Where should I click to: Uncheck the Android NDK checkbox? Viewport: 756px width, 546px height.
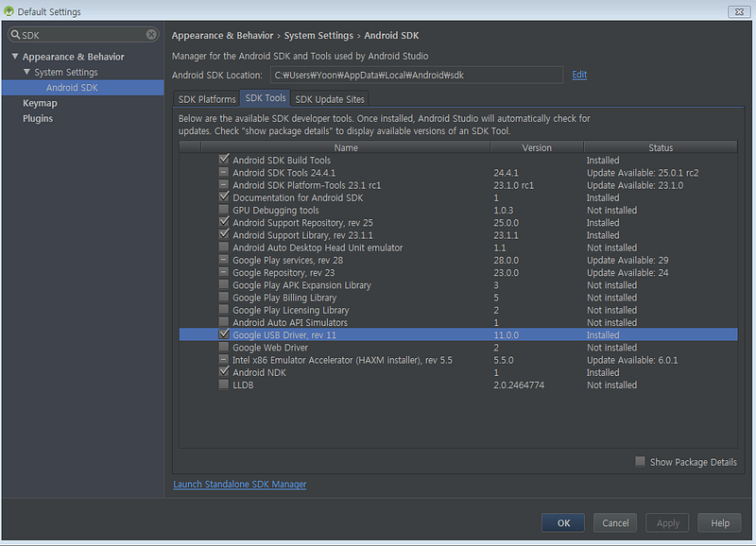pyautogui.click(x=224, y=371)
